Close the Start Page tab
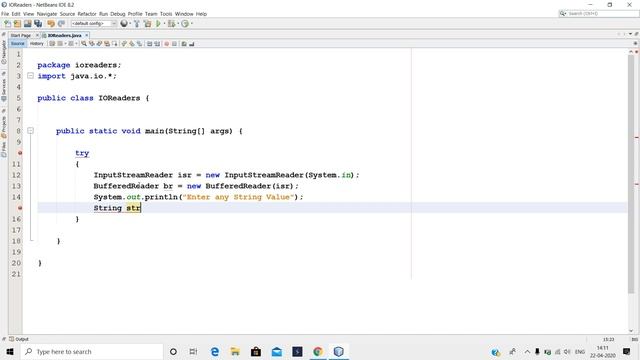The height and width of the screenshot is (360, 640). point(37,36)
